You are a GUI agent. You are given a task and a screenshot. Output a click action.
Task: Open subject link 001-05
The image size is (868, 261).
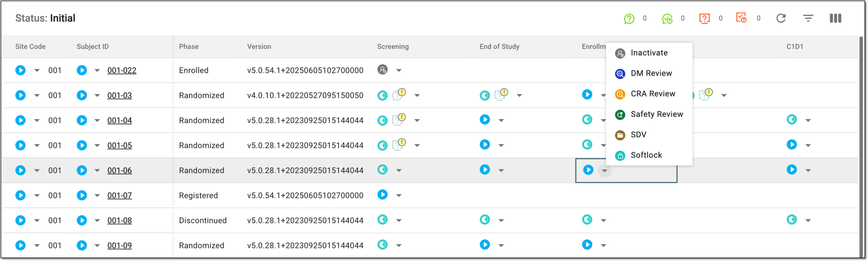pos(119,145)
